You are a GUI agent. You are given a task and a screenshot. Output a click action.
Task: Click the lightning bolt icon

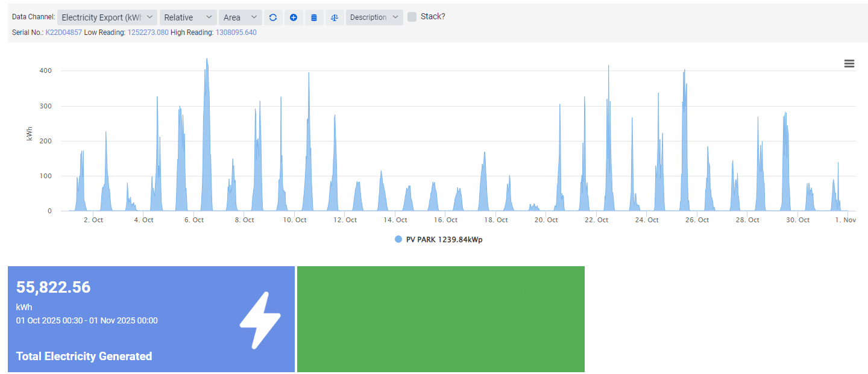260,320
